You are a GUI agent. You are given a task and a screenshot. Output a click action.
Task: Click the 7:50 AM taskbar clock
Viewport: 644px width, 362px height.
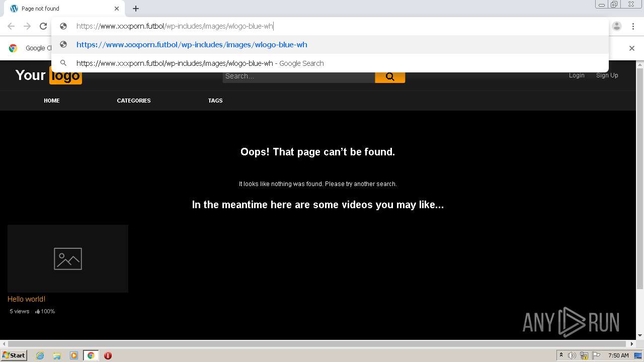618,355
